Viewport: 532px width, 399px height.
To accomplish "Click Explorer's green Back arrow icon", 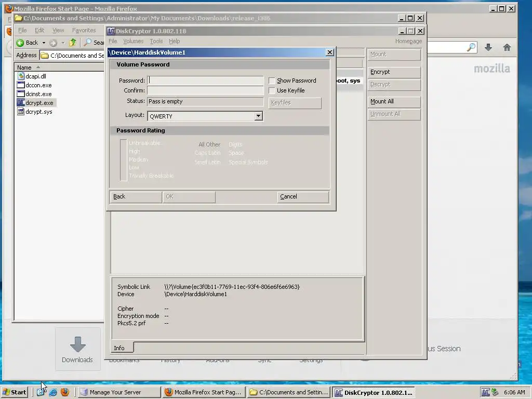I will (20, 43).
